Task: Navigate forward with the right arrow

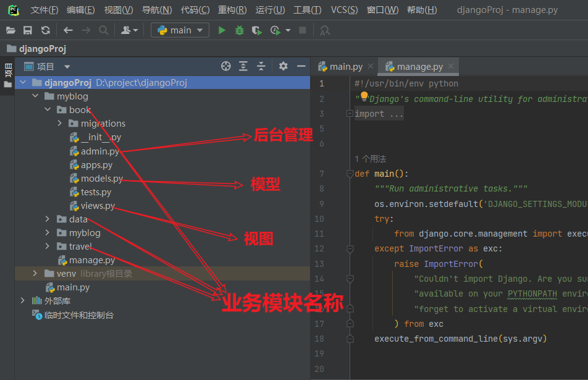Action: [x=86, y=30]
